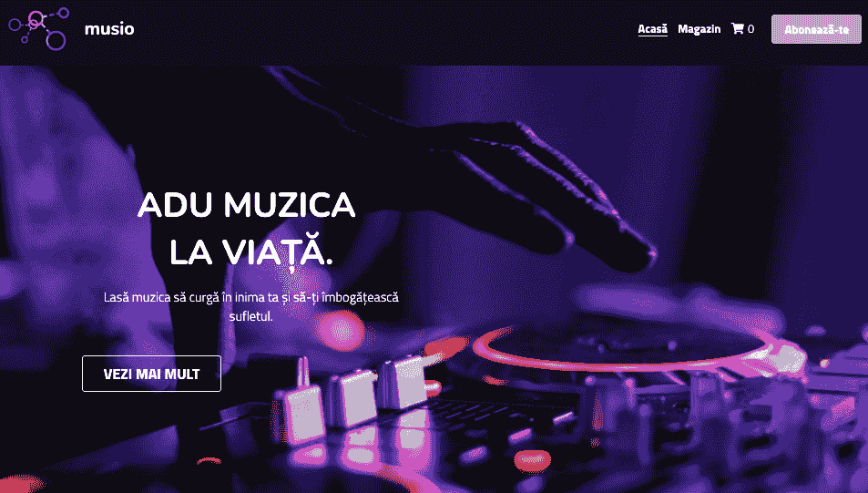Click the musio brand name link

coord(109,29)
